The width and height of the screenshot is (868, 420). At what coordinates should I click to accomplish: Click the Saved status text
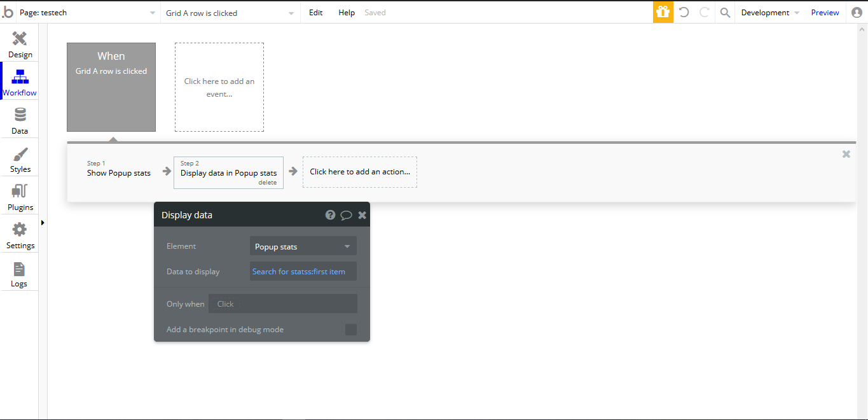375,13
